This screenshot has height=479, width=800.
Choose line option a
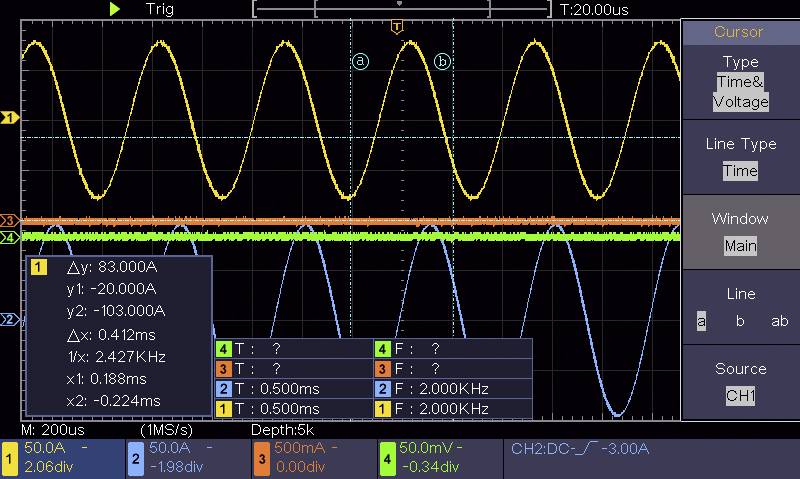pyautogui.click(x=701, y=321)
